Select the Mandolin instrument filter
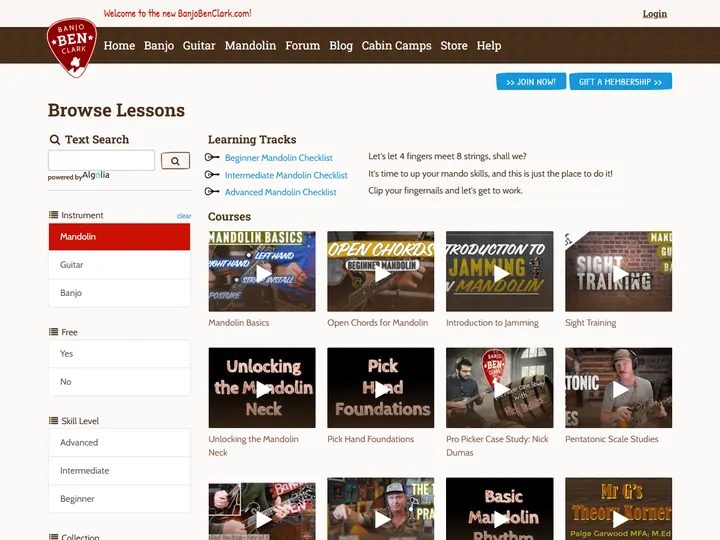This screenshot has height=540, width=720. click(x=119, y=237)
